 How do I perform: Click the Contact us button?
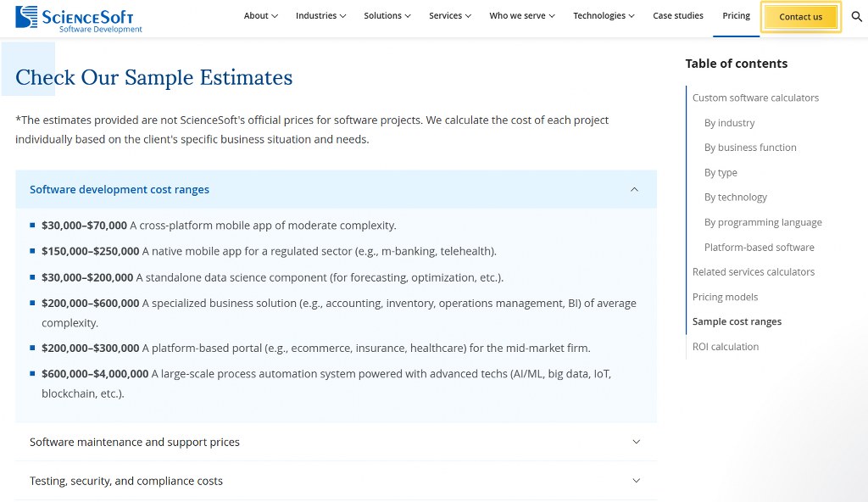800,17
